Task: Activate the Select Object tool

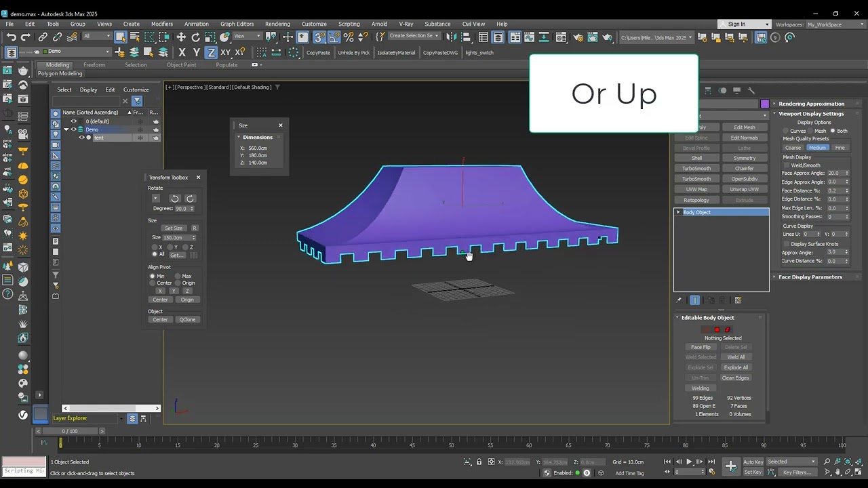Action: 121,37
